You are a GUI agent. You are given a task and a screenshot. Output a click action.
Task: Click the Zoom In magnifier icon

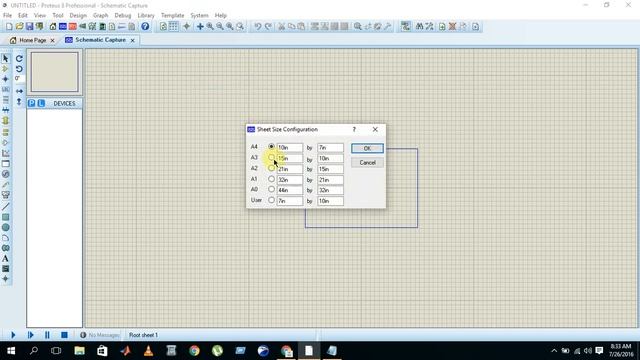[x=210, y=27]
